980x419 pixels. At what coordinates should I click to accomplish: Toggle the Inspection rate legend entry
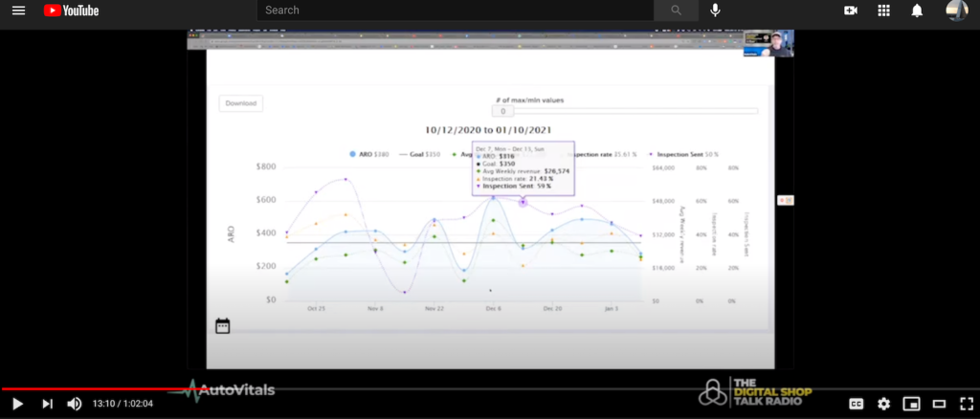pos(603,154)
